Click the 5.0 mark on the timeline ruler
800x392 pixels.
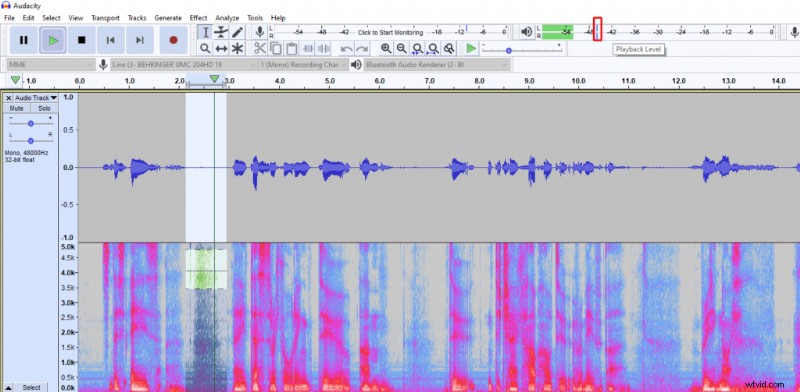329,81
